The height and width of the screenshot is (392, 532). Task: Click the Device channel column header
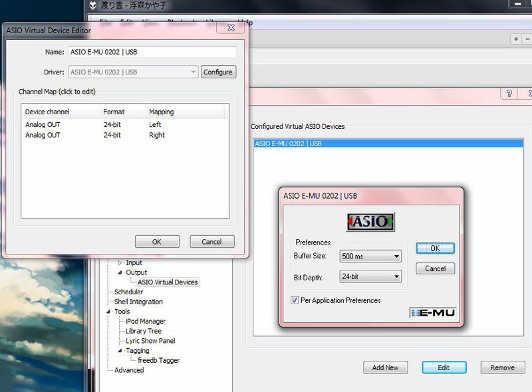(x=61, y=112)
